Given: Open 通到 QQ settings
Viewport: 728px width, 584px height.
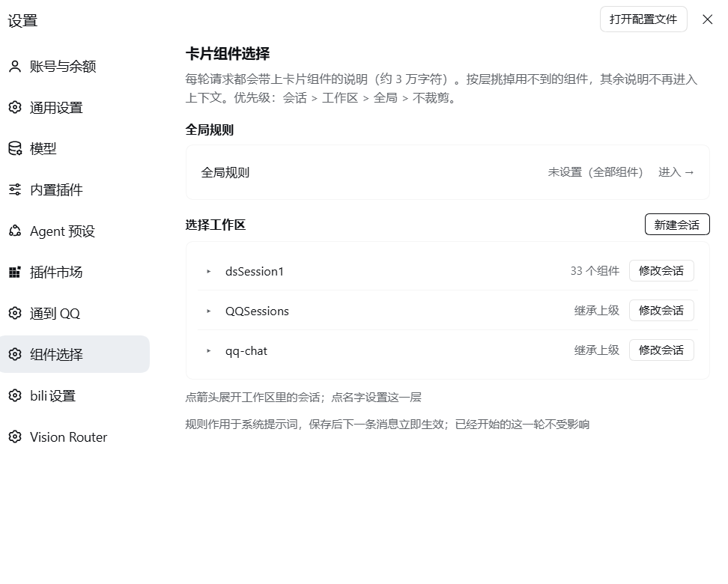Looking at the screenshot, I should tap(74, 314).
